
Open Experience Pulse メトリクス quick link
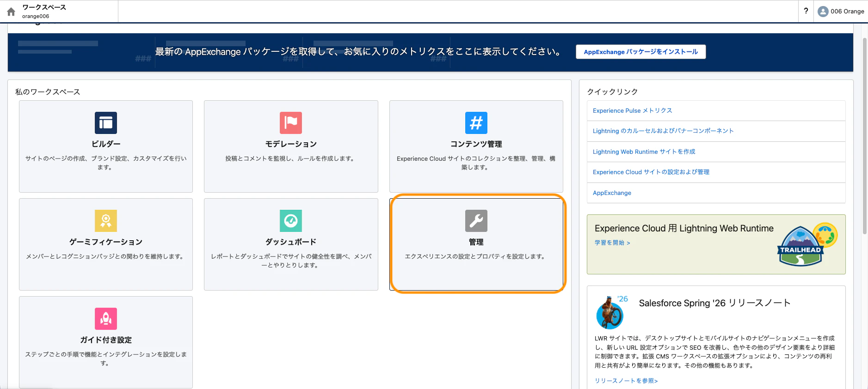tap(632, 111)
